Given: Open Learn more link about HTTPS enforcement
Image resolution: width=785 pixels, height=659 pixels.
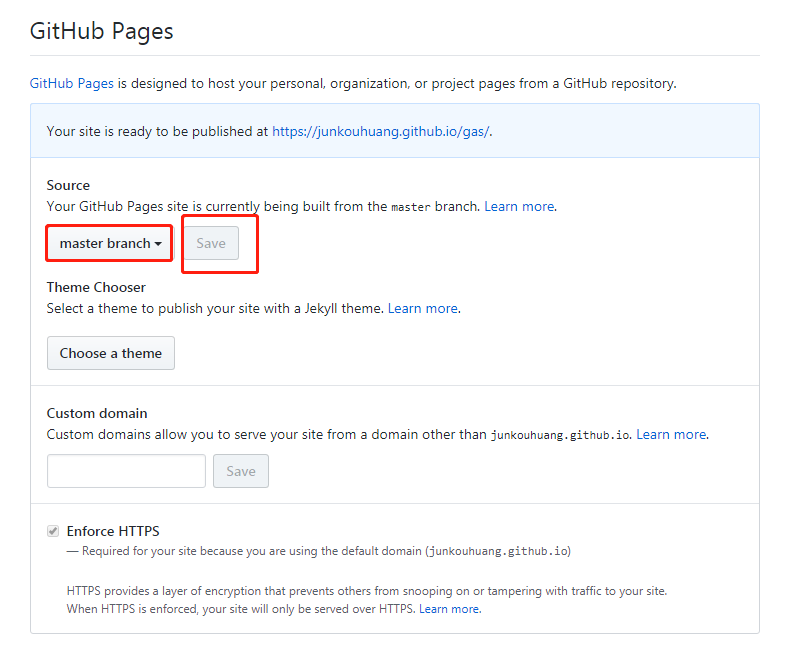Looking at the screenshot, I should [x=449, y=609].
